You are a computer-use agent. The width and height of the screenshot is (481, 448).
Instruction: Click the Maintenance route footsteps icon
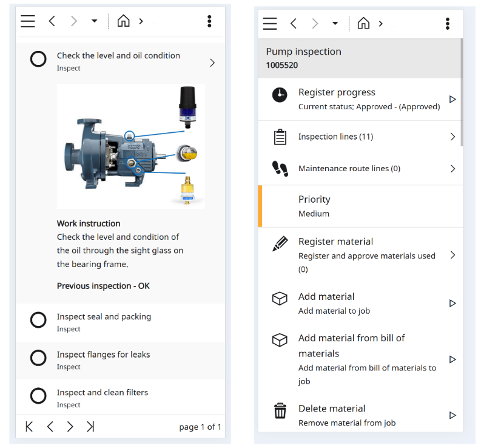click(x=280, y=169)
